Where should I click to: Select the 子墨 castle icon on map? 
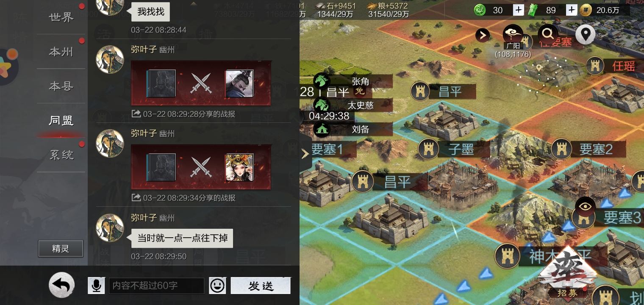click(429, 149)
